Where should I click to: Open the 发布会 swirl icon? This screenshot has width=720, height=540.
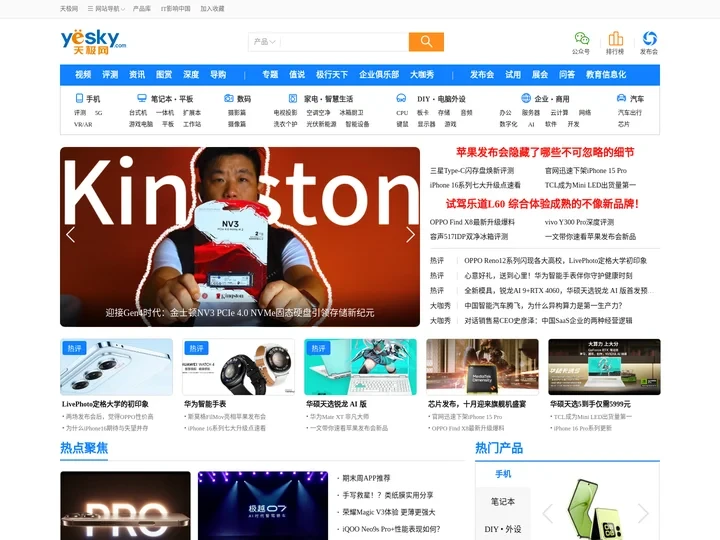point(649,39)
